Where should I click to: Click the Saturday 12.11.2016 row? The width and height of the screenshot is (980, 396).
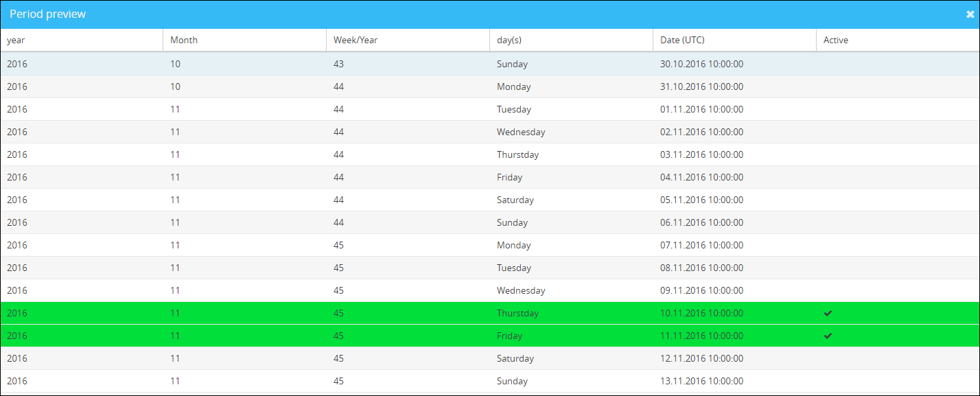click(515, 358)
